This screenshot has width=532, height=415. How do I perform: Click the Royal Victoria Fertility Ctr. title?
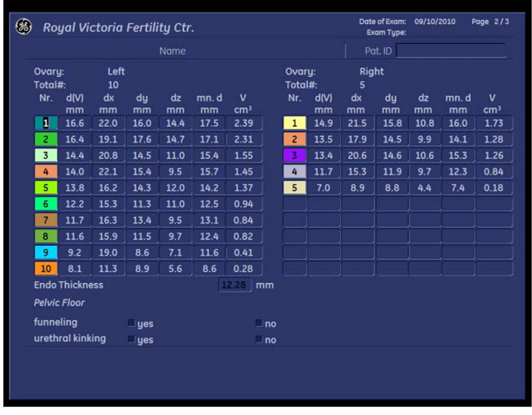click(x=118, y=27)
